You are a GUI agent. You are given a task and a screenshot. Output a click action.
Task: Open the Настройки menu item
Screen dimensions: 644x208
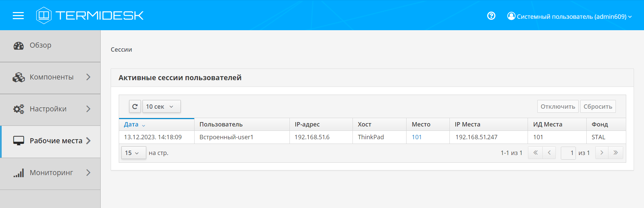click(50, 110)
